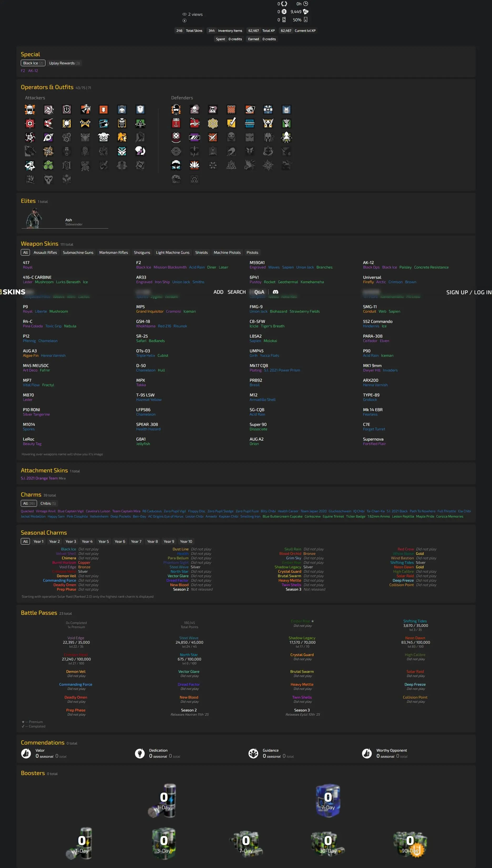492x868 pixels.
Task: Open the SEARCH page from navbar
Action: coord(237,292)
